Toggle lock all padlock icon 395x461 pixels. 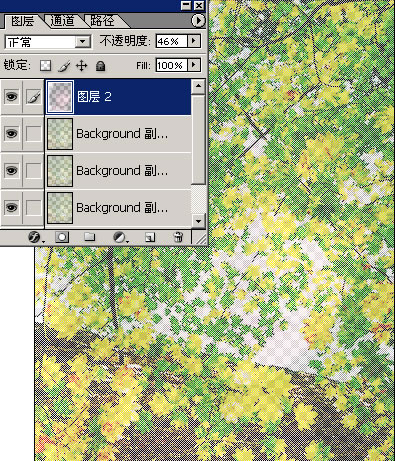(x=100, y=66)
